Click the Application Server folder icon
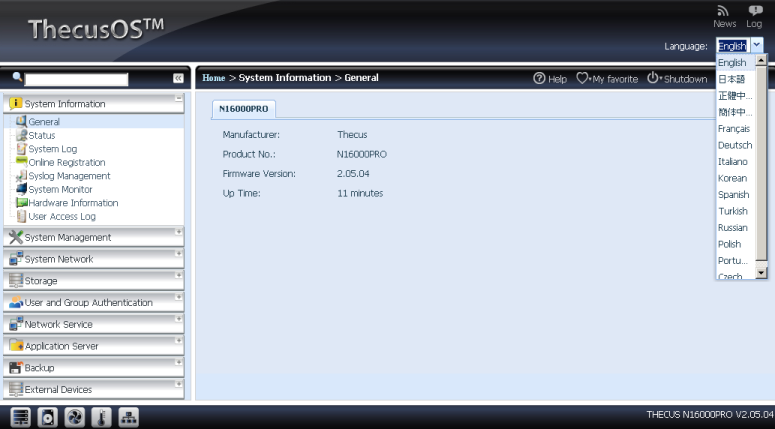The width and height of the screenshot is (775, 429). (16, 345)
